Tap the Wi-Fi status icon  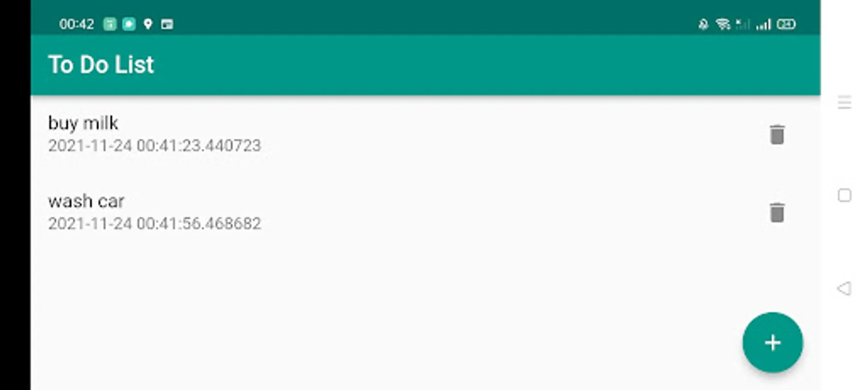coord(722,24)
